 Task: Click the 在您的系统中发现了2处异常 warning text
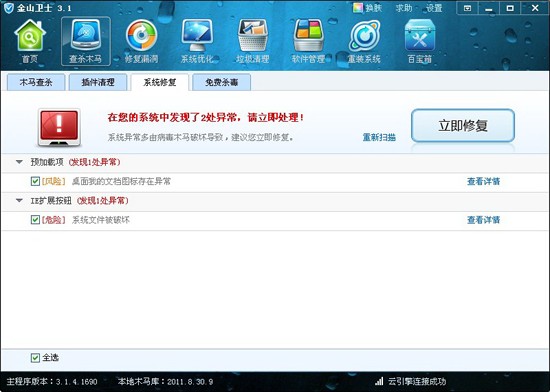(x=206, y=117)
